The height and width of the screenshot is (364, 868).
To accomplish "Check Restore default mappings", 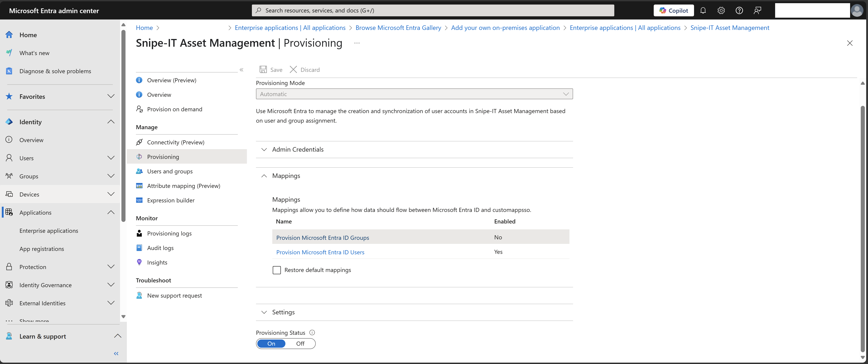I will 277,270.
